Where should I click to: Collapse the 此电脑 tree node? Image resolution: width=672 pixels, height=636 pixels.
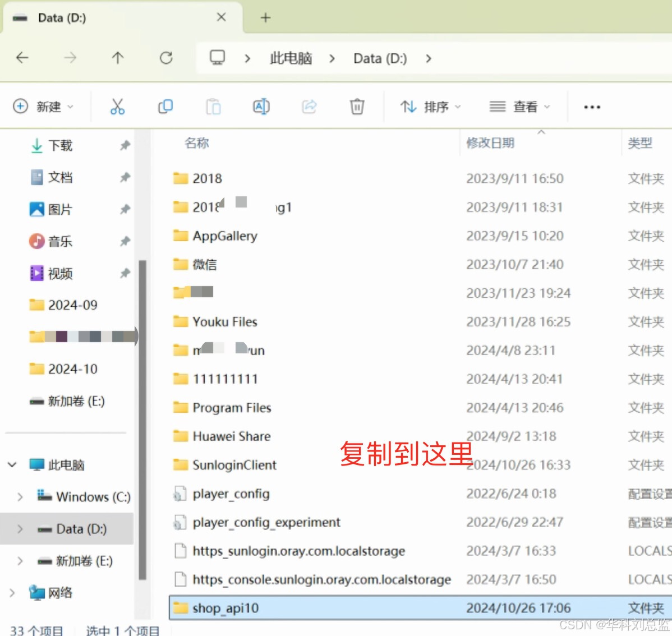(x=12, y=465)
